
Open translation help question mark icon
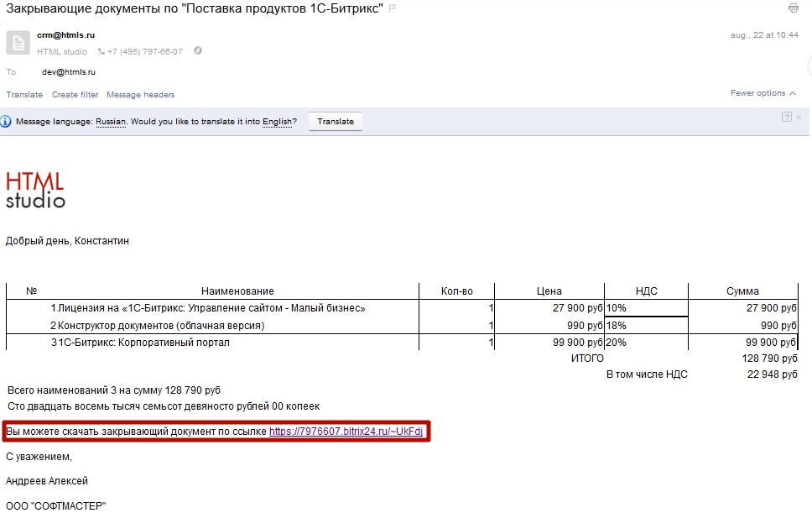[787, 117]
